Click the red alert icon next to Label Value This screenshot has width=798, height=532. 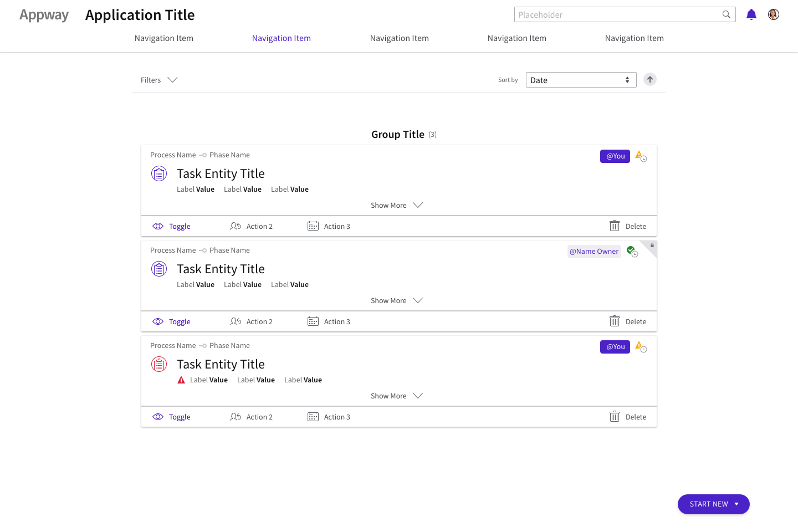tap(181, 380)
